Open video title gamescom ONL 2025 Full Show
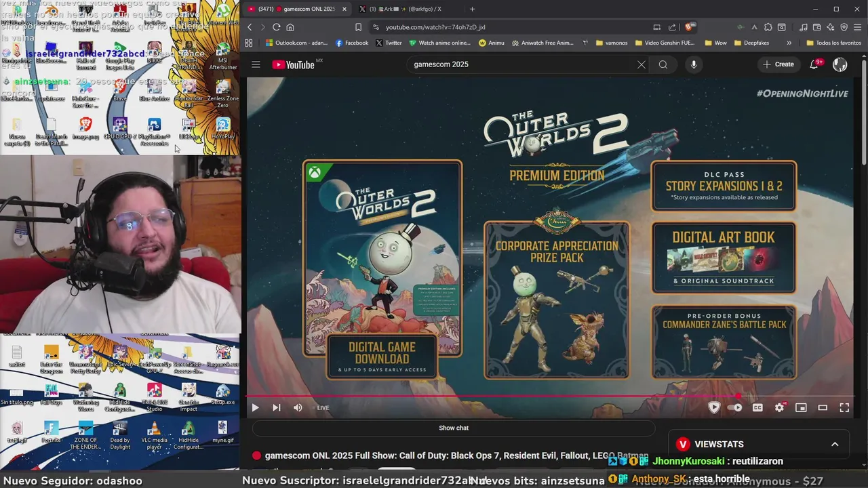The height and width of the screenshot is (488, 868). coord(456,455)
